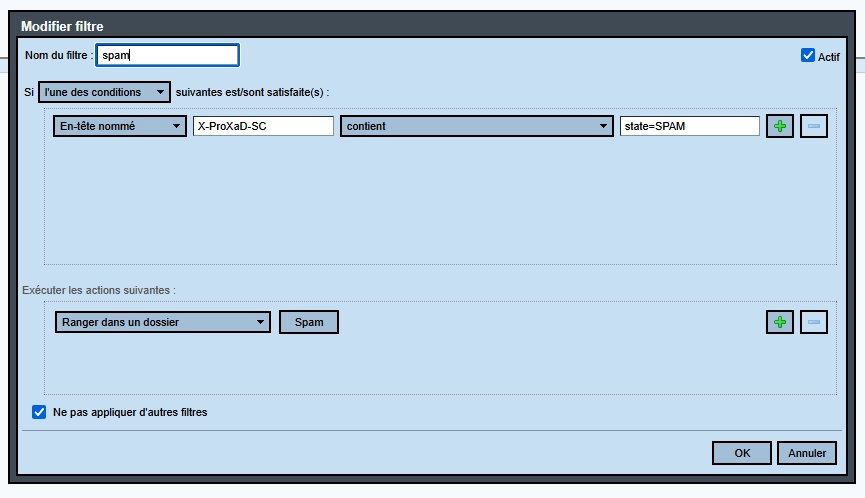Open the 'contient' operator dropdown
The width and height of the screenshot is (865, 498).
476,126
